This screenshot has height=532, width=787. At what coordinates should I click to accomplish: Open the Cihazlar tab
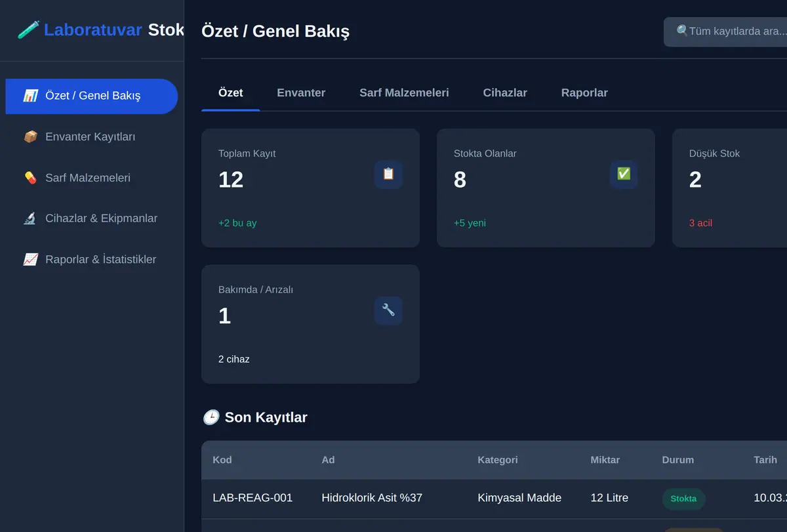pyautogui.click(x=505, y=92)
